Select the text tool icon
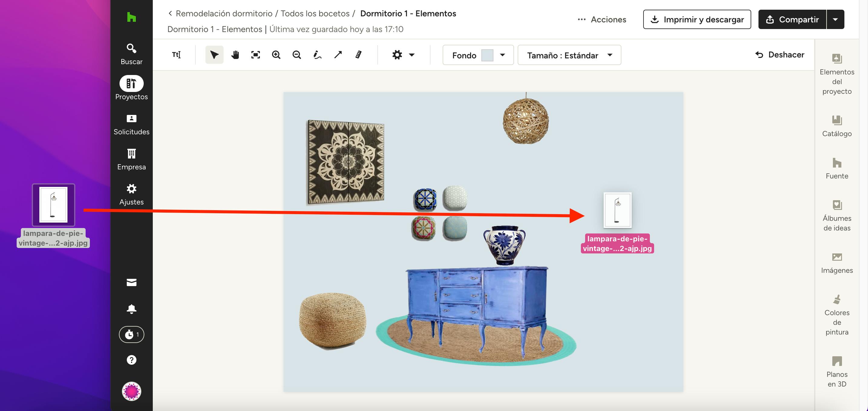The width and height of the screenshot is (868, 411). [176, 54]
